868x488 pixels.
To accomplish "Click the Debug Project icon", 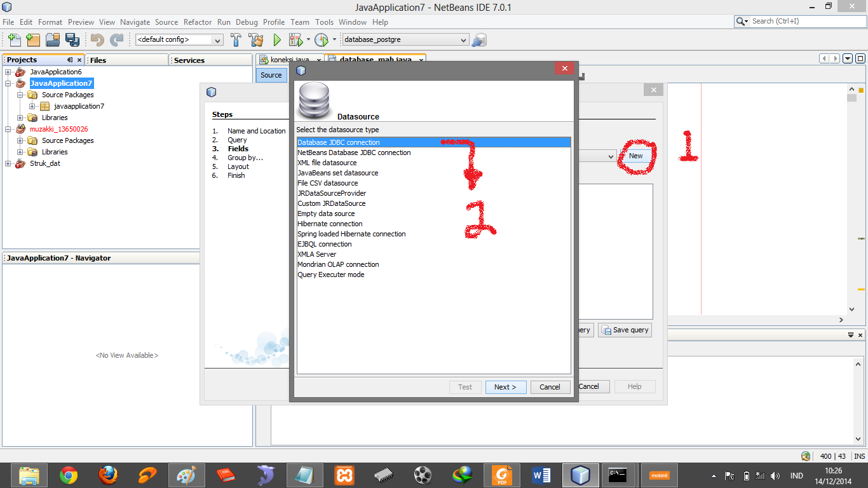I will [x=295, y=39].
